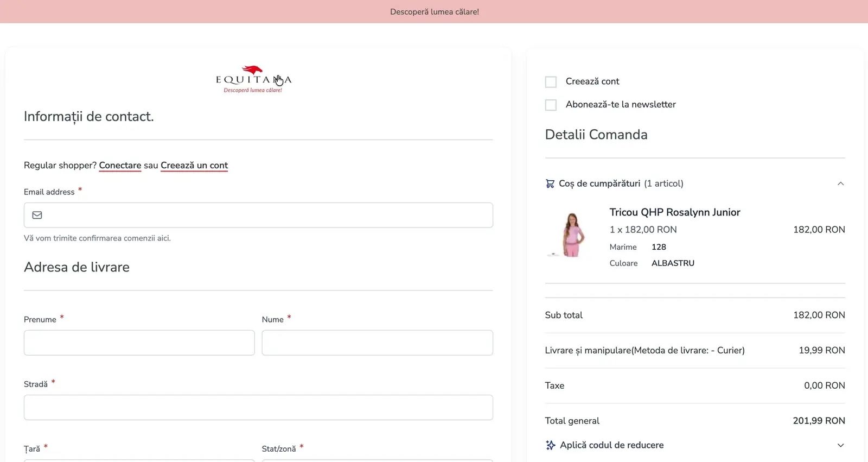
Task: Click the Detalii Comanda heading
Action: pos(596,135)
